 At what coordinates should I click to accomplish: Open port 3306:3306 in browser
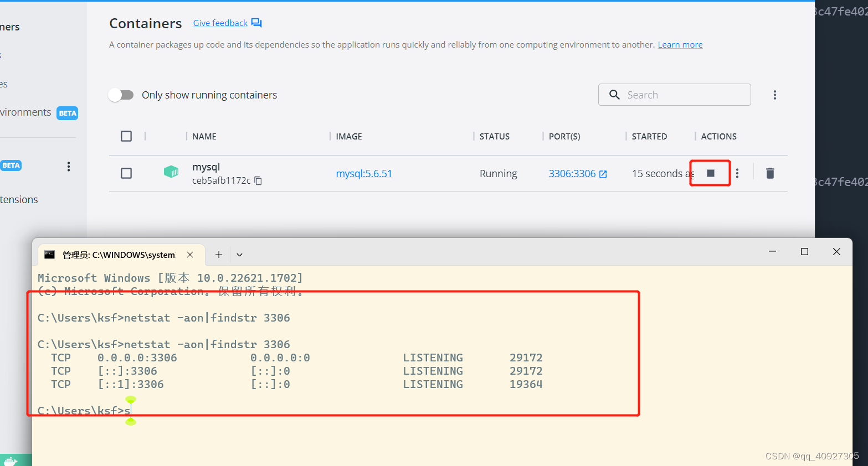pyautogui.click(x=578, y=173)
